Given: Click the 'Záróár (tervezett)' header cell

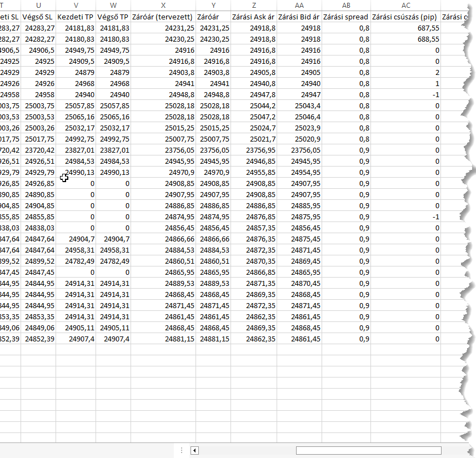Looking at the screenshot, I should point(163,17).
